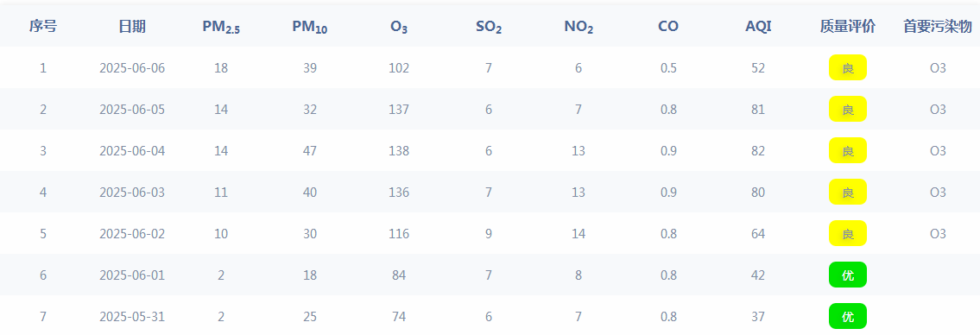Click the yellow 良 badge for 2025-06-04

[848, 150]
